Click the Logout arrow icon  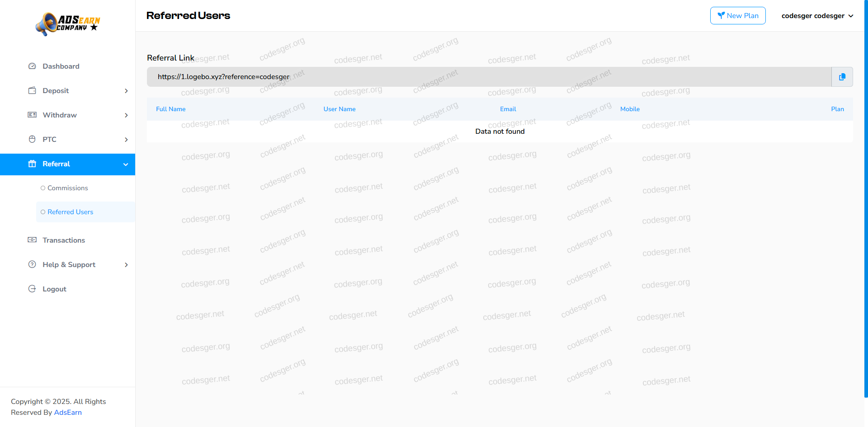pyautogui.click(x=32, y=289)
